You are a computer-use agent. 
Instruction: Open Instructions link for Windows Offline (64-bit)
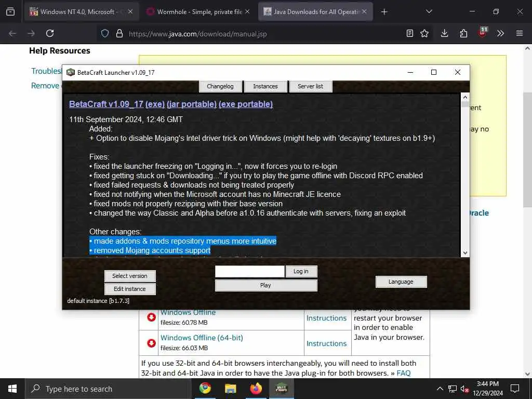tap(326, 343)
